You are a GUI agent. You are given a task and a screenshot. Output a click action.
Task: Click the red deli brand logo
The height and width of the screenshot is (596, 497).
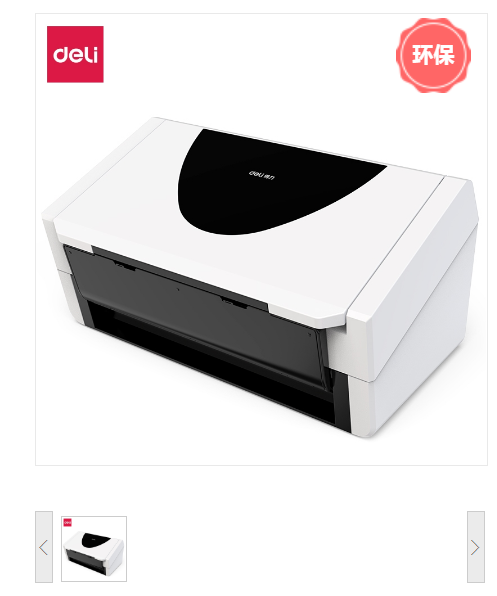tap(75, 54)
